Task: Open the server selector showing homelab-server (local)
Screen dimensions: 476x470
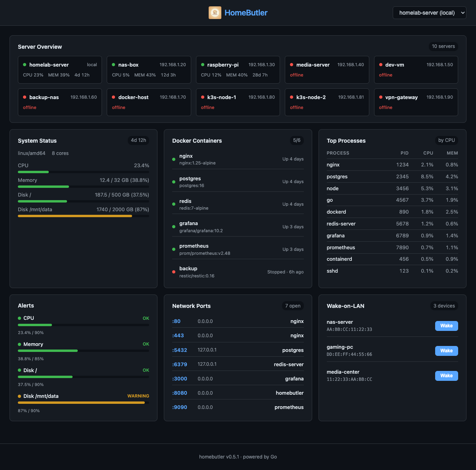Action: [x=429, y=12]
